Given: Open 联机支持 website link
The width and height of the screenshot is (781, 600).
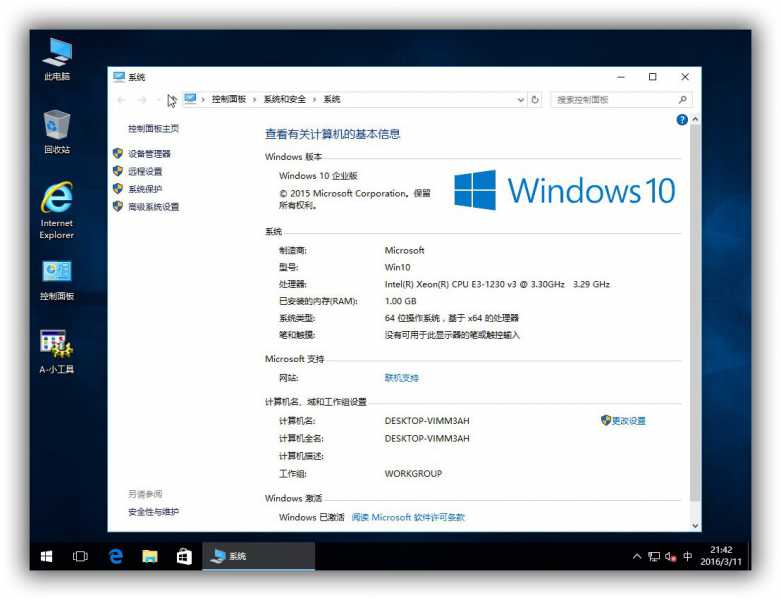Looking at the screenshot, I should 401,378.
